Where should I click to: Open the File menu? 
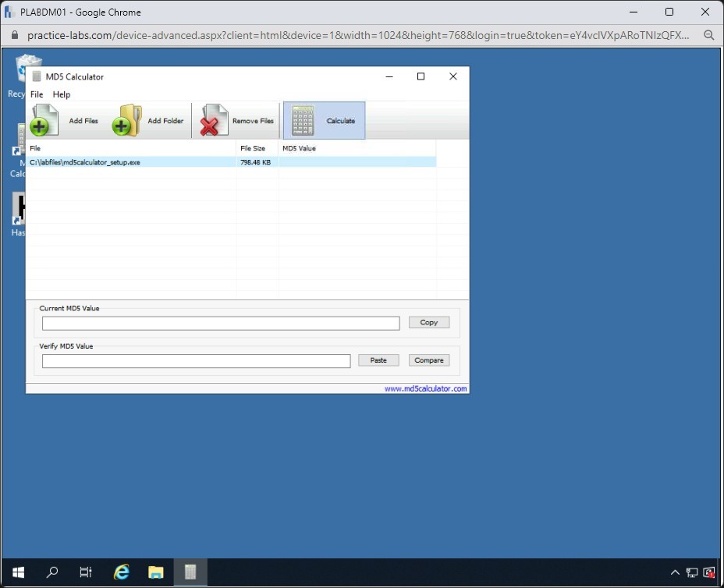(x=37, y=94)
